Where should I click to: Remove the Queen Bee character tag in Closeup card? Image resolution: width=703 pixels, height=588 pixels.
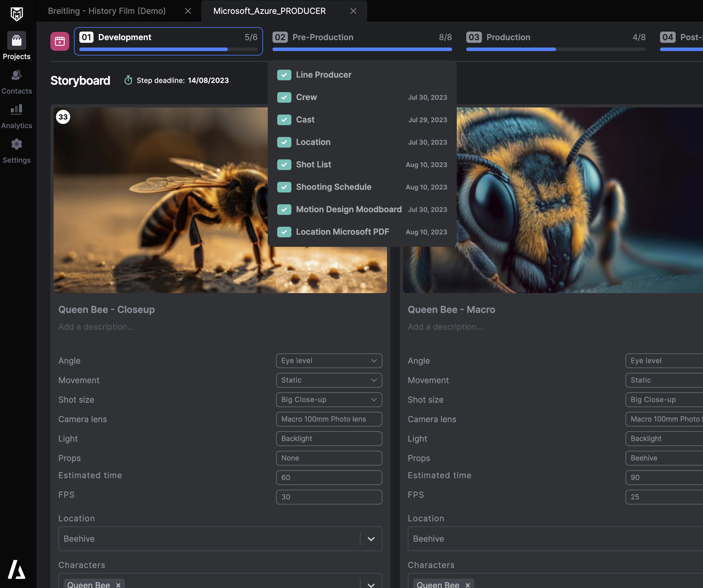(x=118, y=584)
